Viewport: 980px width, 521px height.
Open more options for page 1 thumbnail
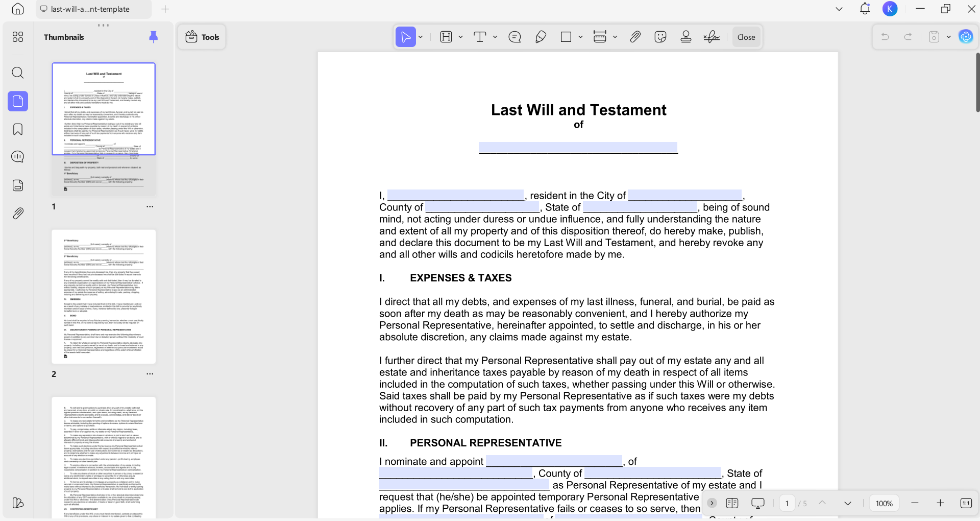[150, 206]
